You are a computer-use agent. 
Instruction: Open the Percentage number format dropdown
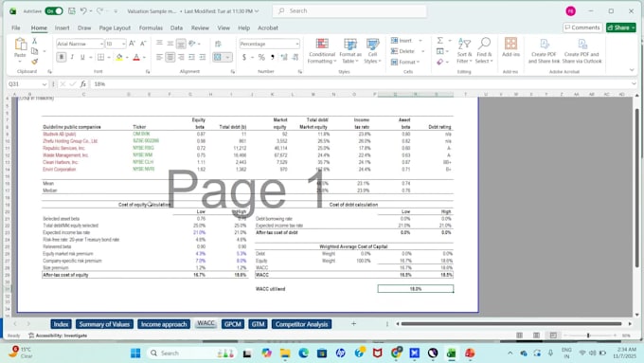297,44
